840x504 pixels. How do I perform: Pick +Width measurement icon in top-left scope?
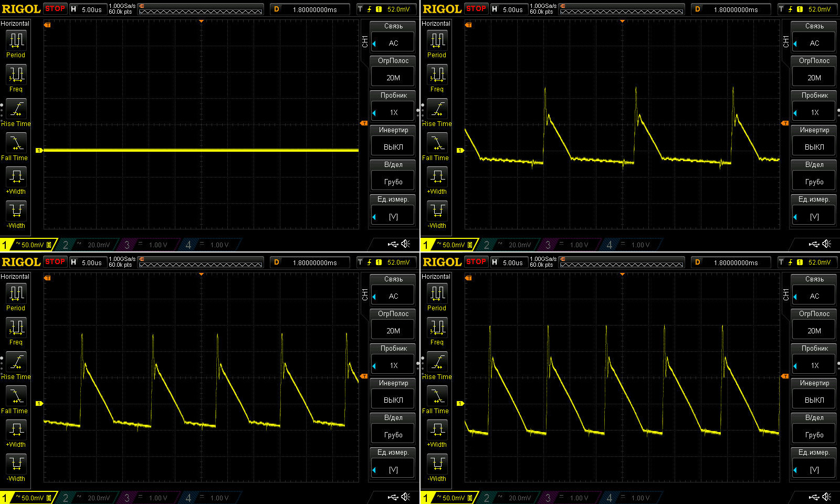[16, 176]
